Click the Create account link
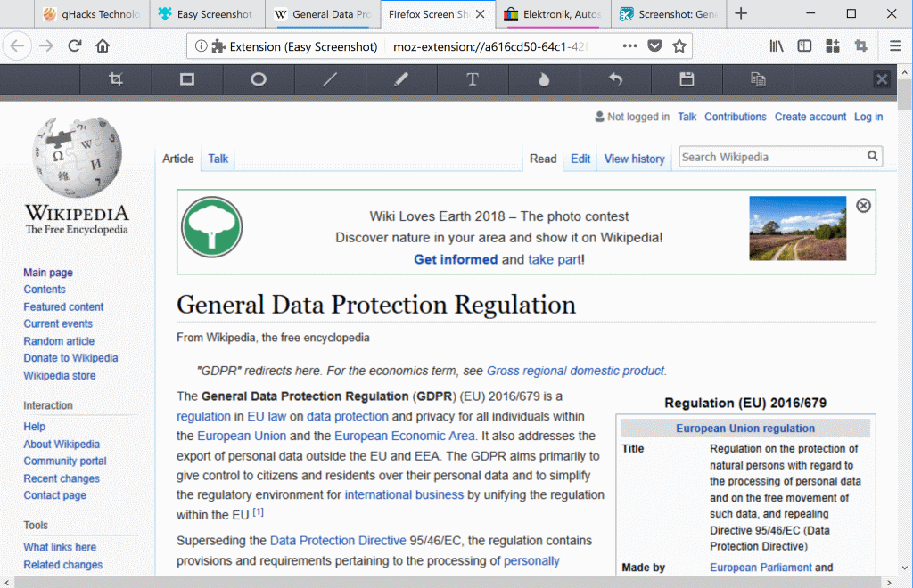Image resolution: width=913 pixels, height=588 pixels. 810,117
